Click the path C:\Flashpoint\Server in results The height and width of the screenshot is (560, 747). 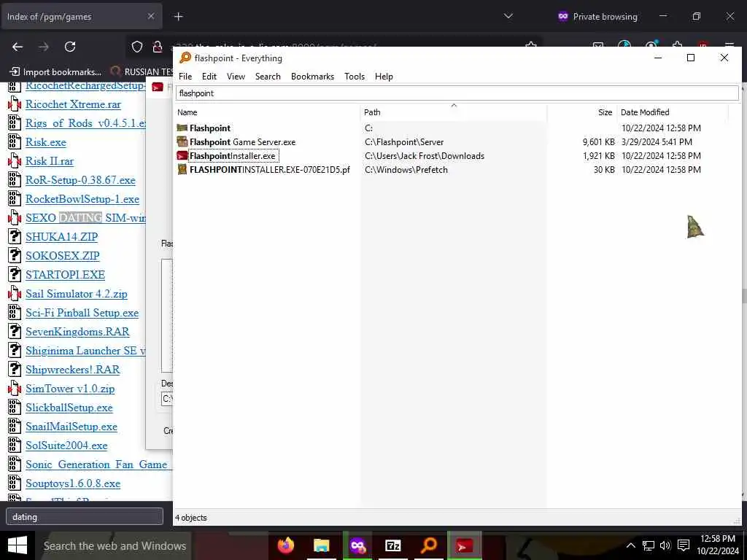pyautogui.click(x=404, y=142)
